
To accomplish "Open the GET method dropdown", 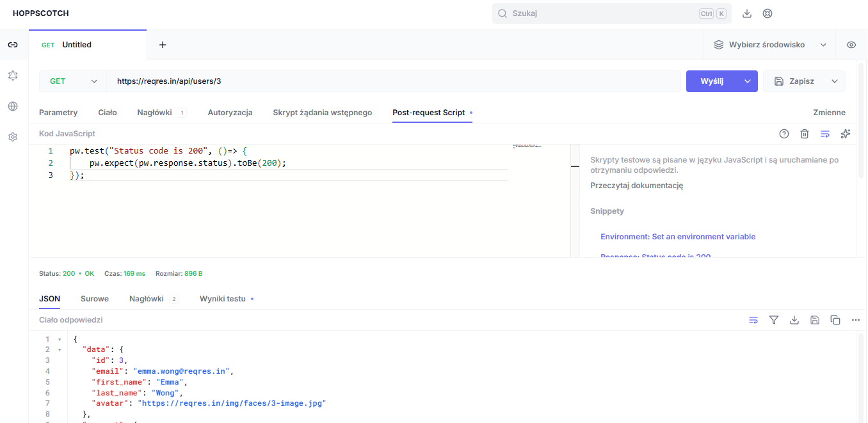I will click(73, 81).
